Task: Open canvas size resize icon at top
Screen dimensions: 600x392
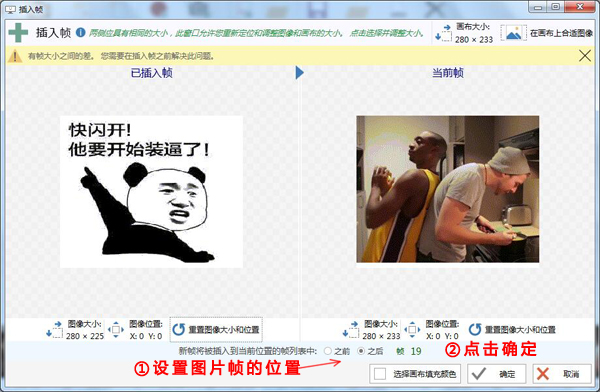Action: pyautogui.click(x=443, y=33)
